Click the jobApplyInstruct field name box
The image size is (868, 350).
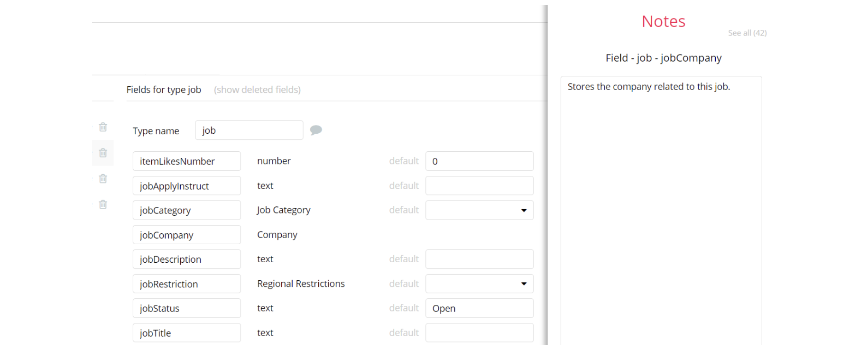(186, 186)
